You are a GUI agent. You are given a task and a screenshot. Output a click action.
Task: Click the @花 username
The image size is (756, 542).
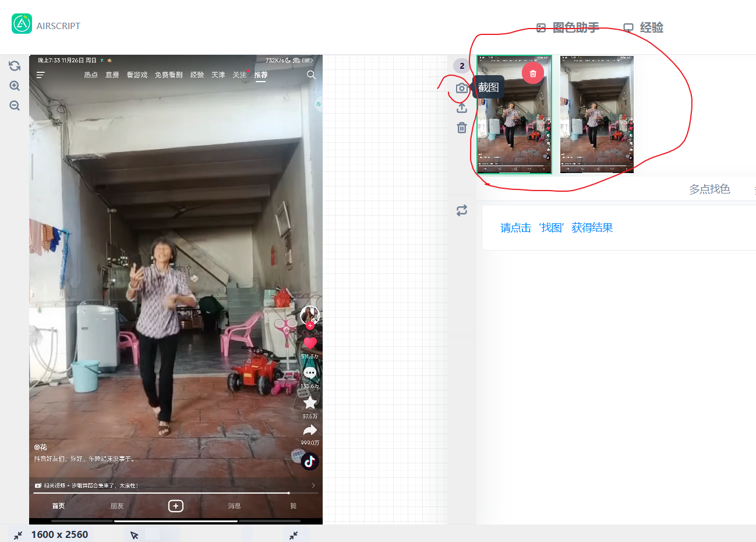(x=40, y=447)
